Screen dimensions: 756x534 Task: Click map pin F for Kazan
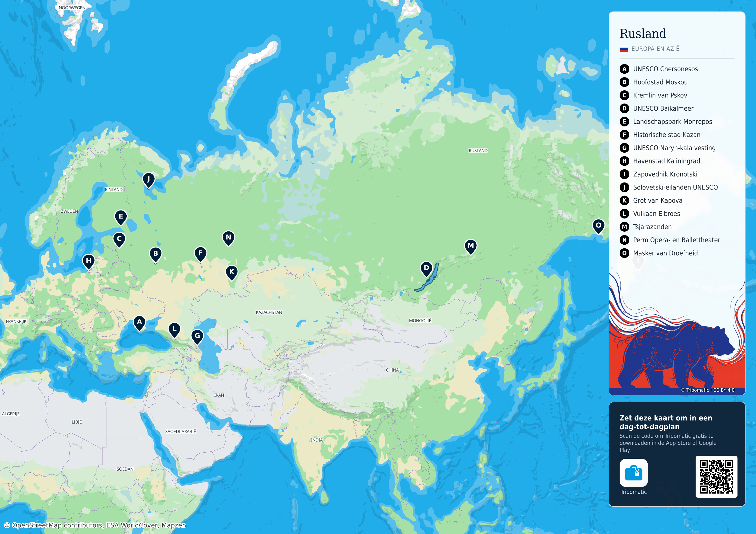[200, 254]
